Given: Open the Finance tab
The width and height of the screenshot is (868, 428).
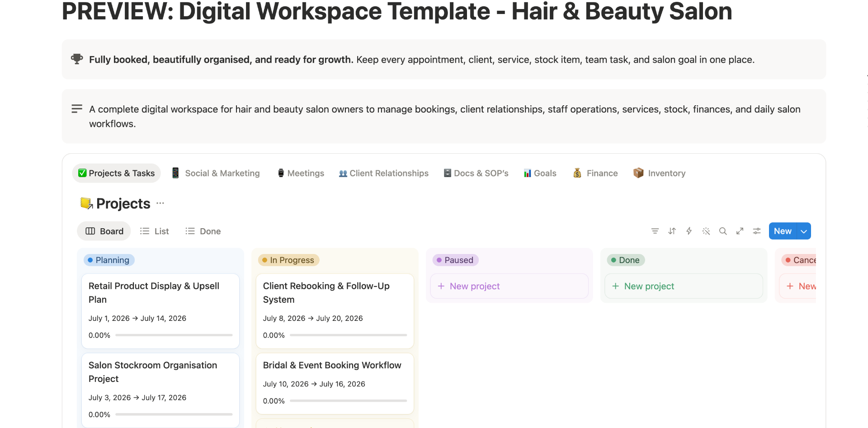Looking at the screenshot, I should tap(595, 173).
